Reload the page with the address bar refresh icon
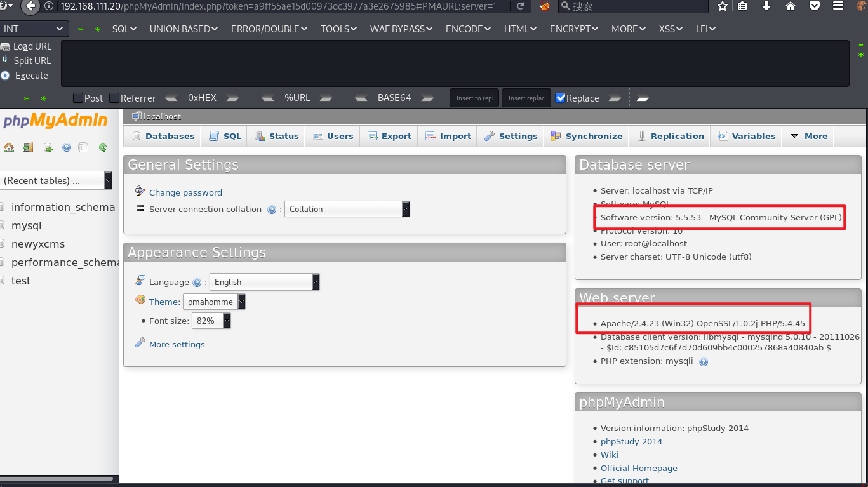 point(521,6)
